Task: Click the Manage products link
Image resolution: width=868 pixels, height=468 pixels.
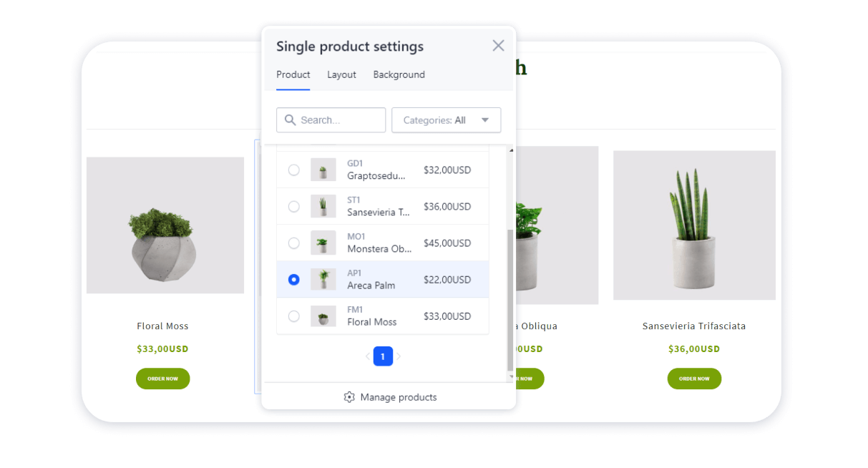Action: [399, 397]
